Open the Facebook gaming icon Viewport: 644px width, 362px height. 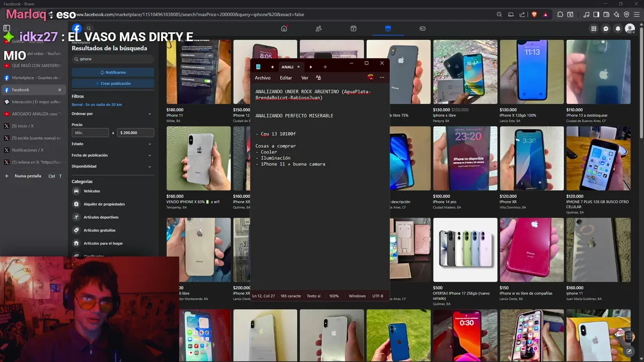(423, 29)
